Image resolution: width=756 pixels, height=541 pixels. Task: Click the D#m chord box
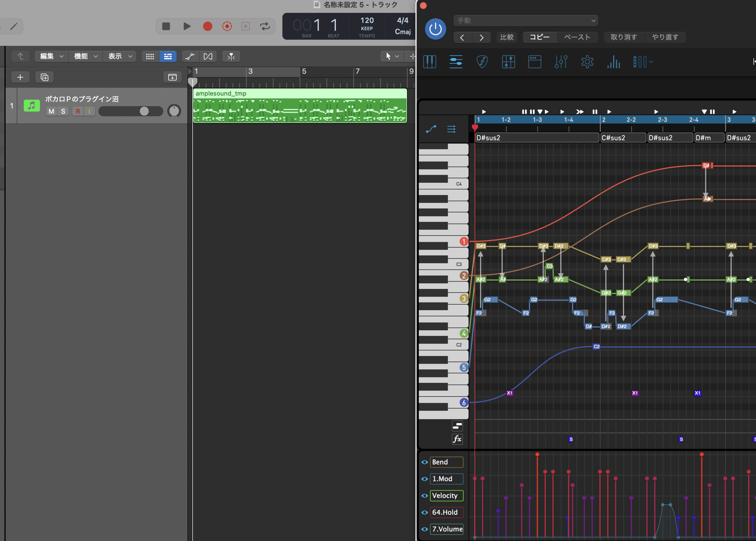709,138
